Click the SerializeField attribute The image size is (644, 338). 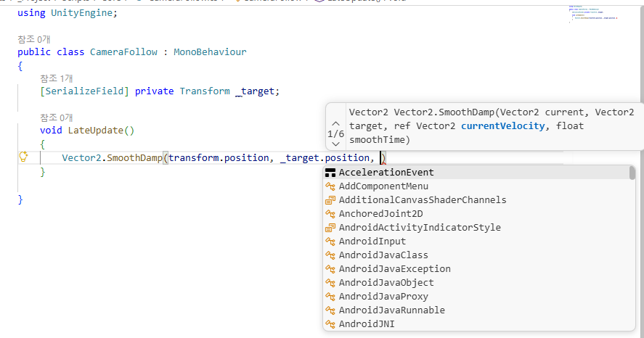pos(84,91)
